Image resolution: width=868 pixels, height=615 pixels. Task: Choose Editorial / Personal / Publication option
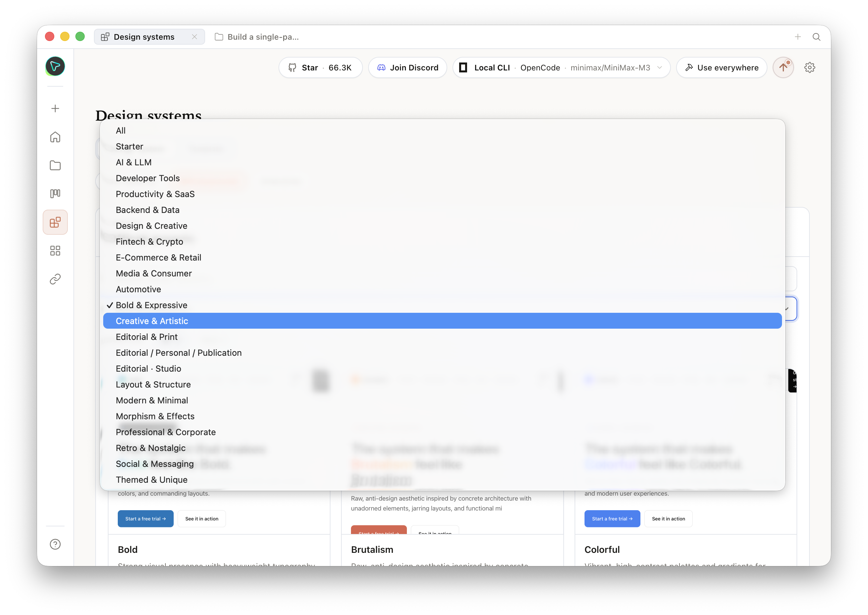(442, 353)
